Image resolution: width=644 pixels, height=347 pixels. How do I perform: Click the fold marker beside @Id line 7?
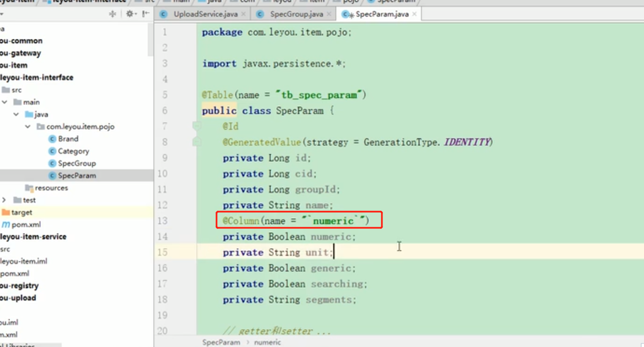coord(197,126)
